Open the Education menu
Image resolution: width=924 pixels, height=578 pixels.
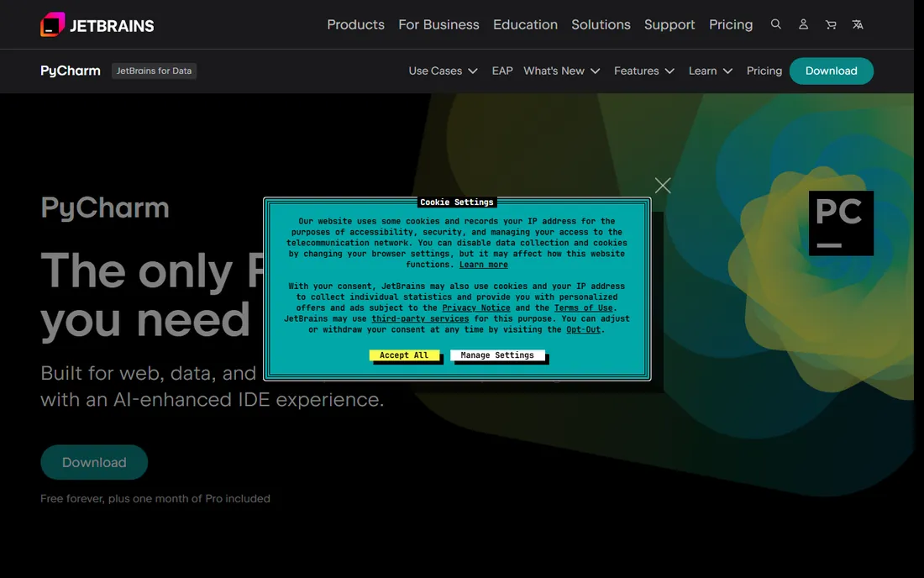coord(525,24)
